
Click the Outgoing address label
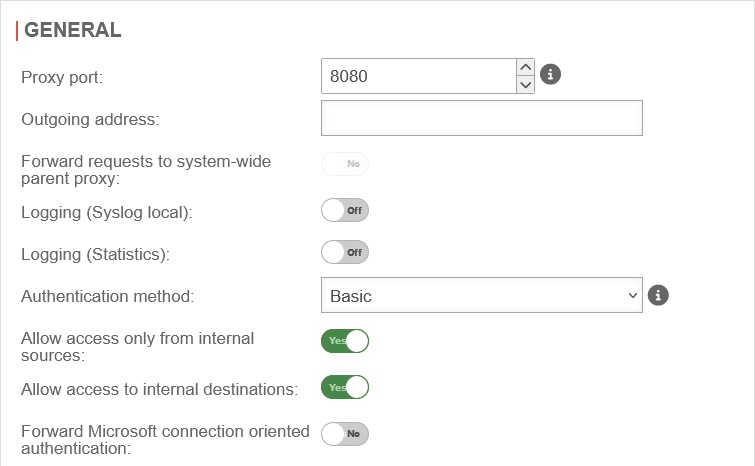(90, 119)
